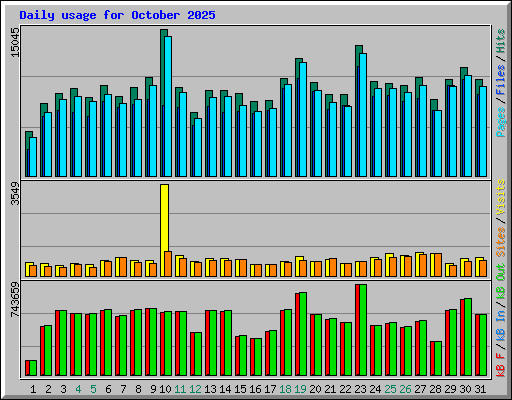512x400 pixels.
Task: Click the green kB Out bar for day 9
Action: 153,342
